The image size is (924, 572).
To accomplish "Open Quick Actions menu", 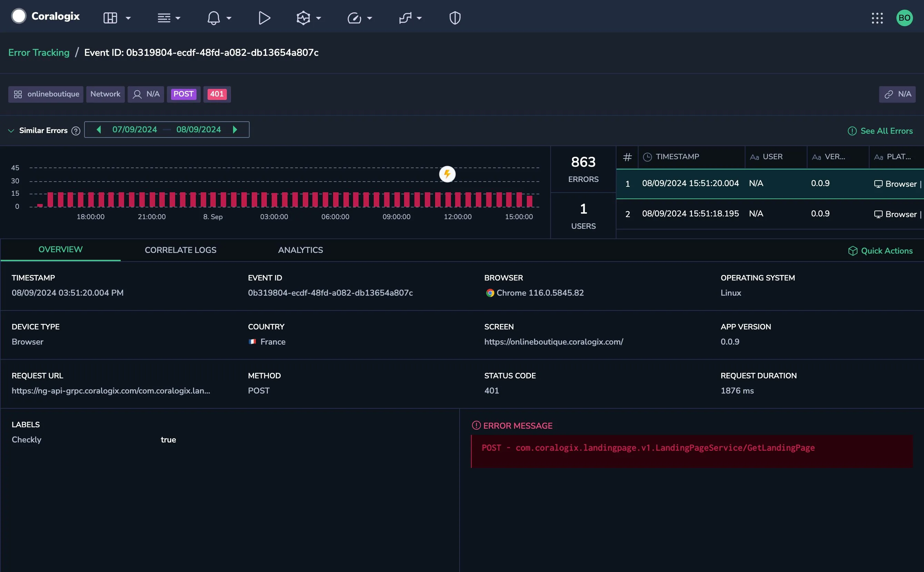I will tap(881, 251).
